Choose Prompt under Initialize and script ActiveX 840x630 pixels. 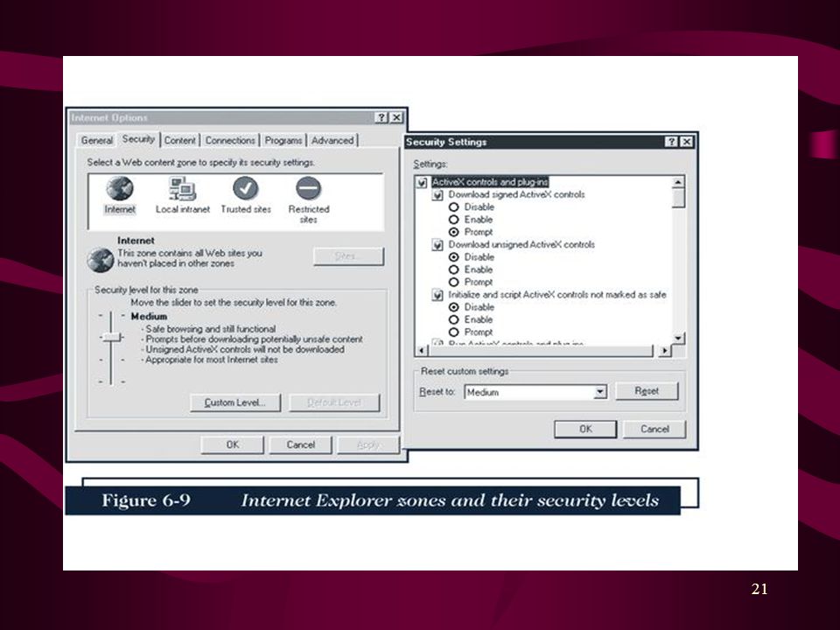[x=454, y=332]
